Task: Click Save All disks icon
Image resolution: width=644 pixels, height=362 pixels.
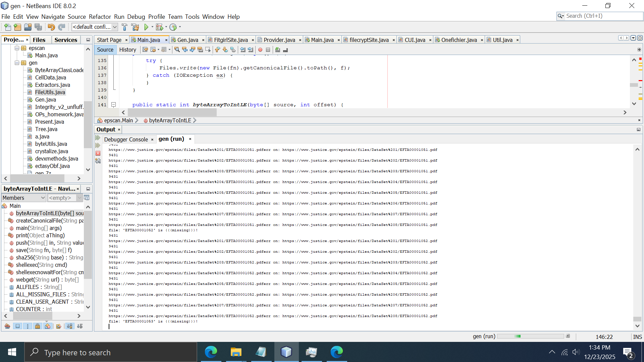Action: [x=39, y=27]
